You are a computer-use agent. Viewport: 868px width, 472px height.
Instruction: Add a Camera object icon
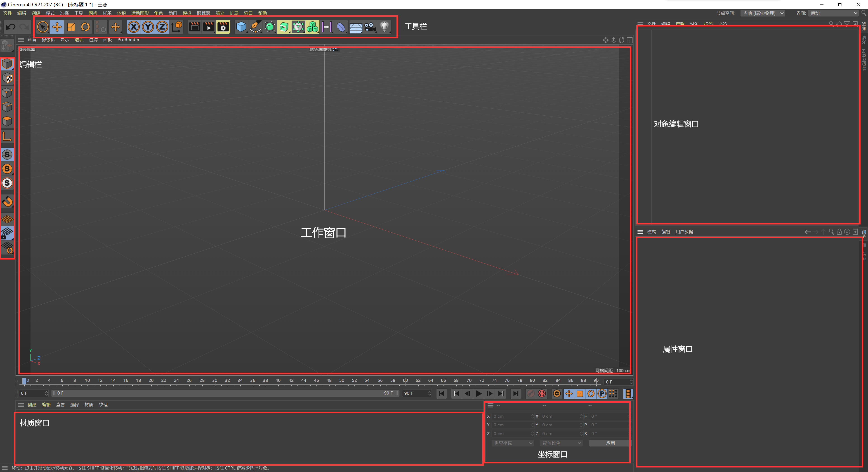tap(370, 27)
